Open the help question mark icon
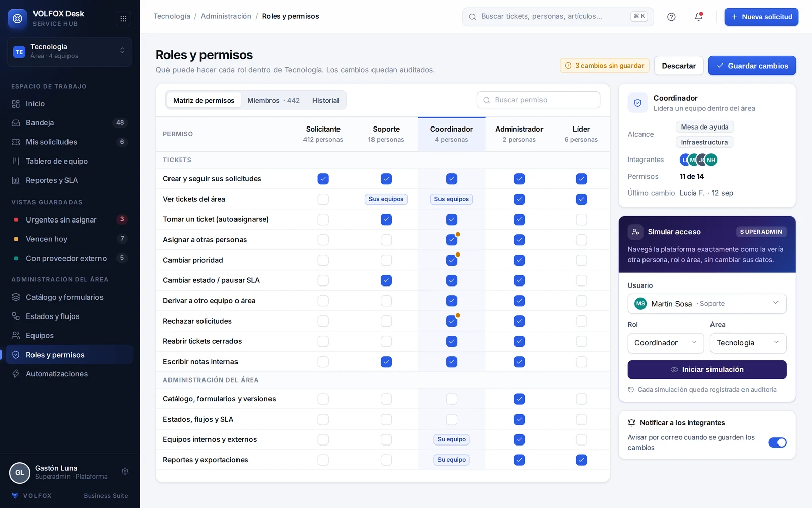Viewport: 812px width, 508px height. click(671, 17)
